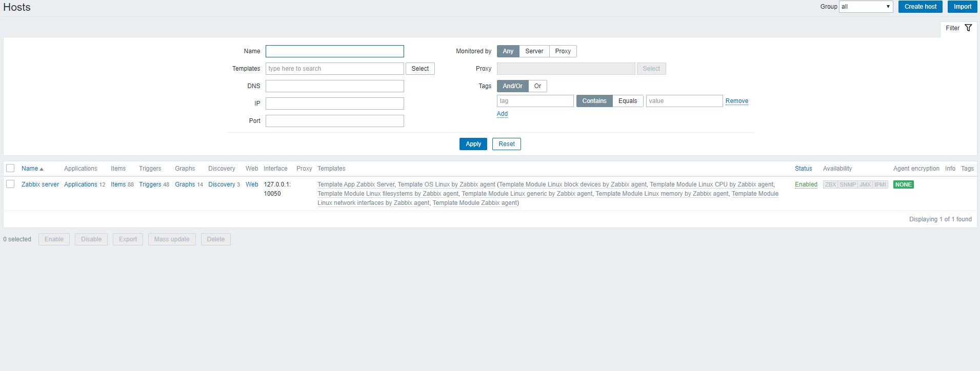Set tag operator to Contains
The width and height of the screenshot is (980, 371).
[x=594, y=101]
